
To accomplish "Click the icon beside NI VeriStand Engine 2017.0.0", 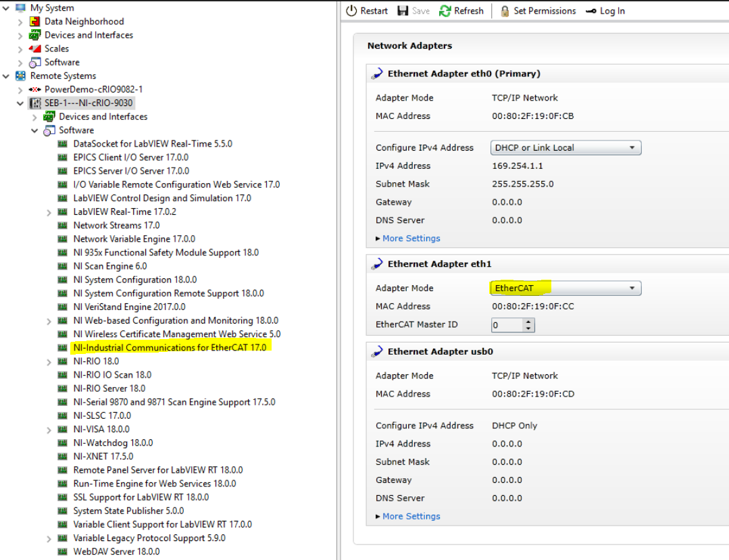I will 62,307.
